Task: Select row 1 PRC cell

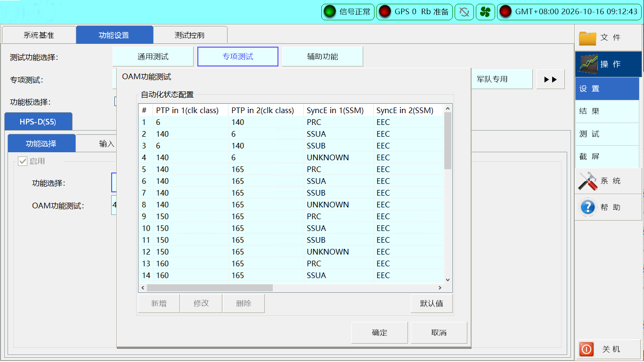Action: (338, 122)
